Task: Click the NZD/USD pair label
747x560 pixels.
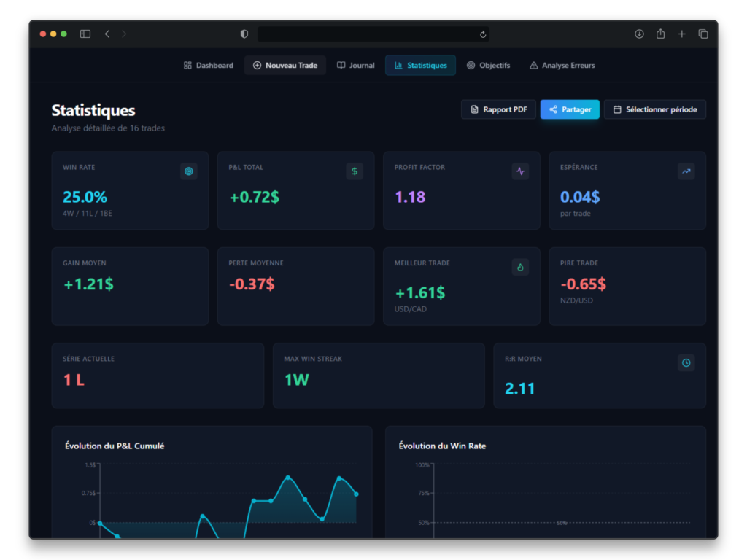Action: [x=576, y=300]
